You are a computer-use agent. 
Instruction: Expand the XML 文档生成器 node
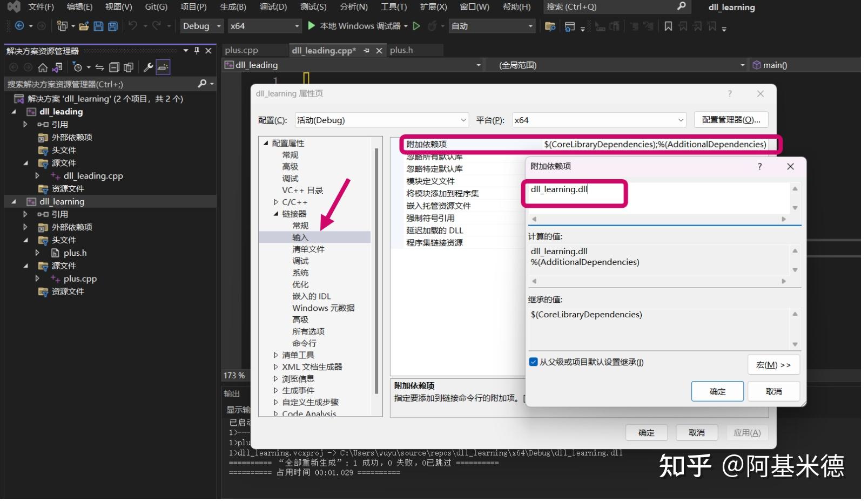[276, 367]
